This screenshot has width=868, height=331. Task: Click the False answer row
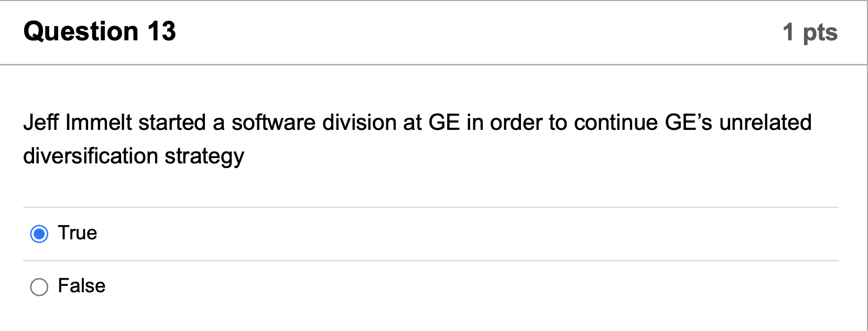[x=210, y=286]
